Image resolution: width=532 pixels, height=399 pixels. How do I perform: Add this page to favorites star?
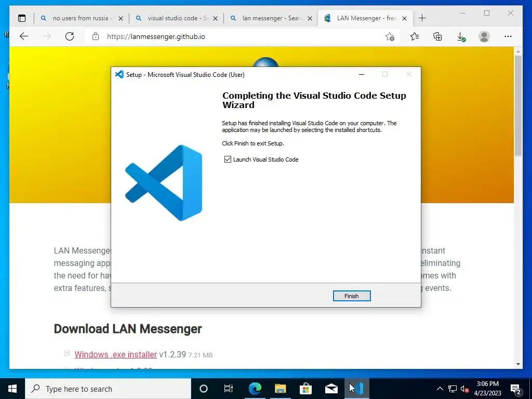[390, 36]
